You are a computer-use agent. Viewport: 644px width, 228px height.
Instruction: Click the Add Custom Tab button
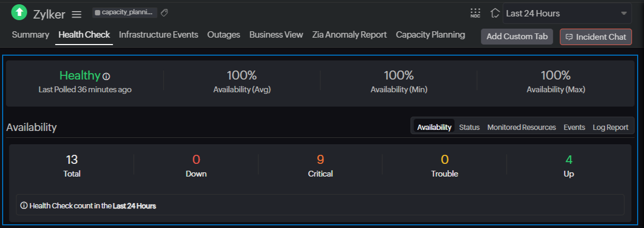pos(517,37)
